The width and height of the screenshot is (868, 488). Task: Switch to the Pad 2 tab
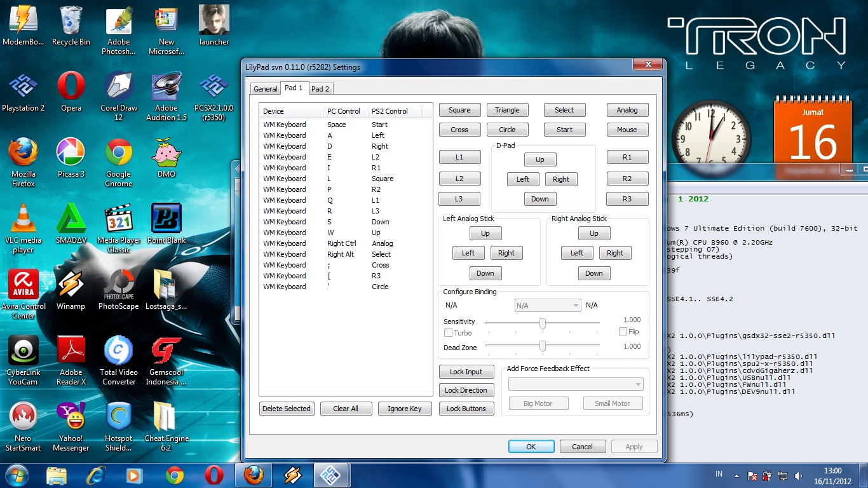pos(320,89)
